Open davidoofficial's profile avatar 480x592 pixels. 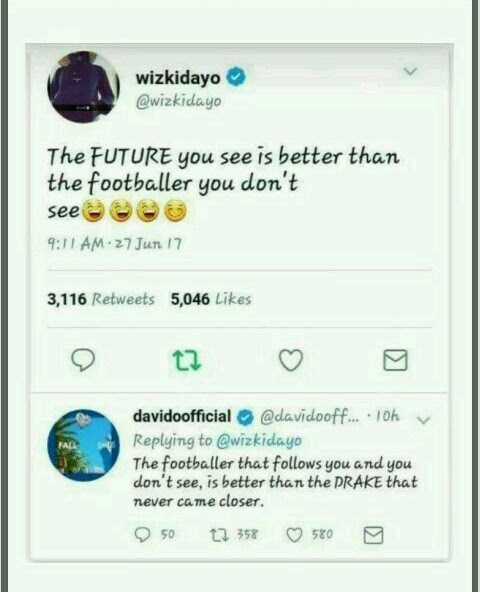(83, 445)
